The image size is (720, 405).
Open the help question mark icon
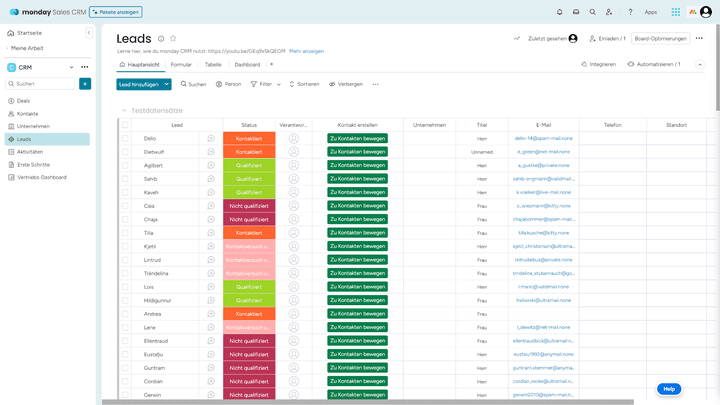tap(630, 12)
